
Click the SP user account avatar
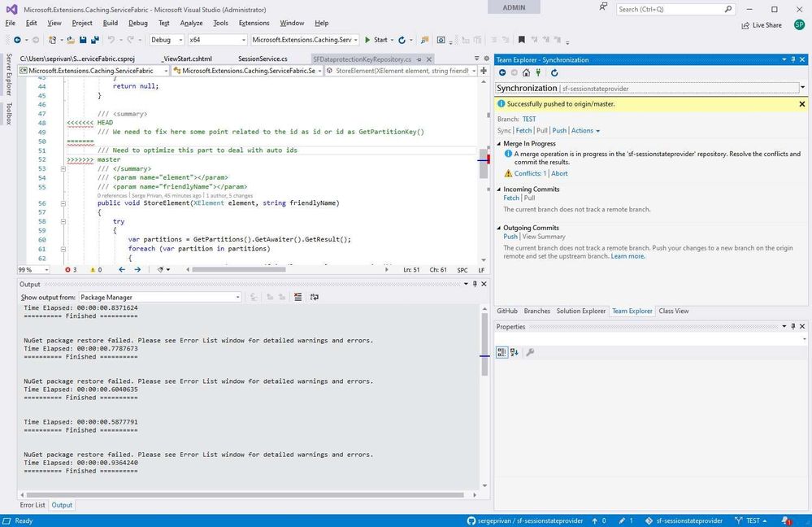click(x=799, y=25)
